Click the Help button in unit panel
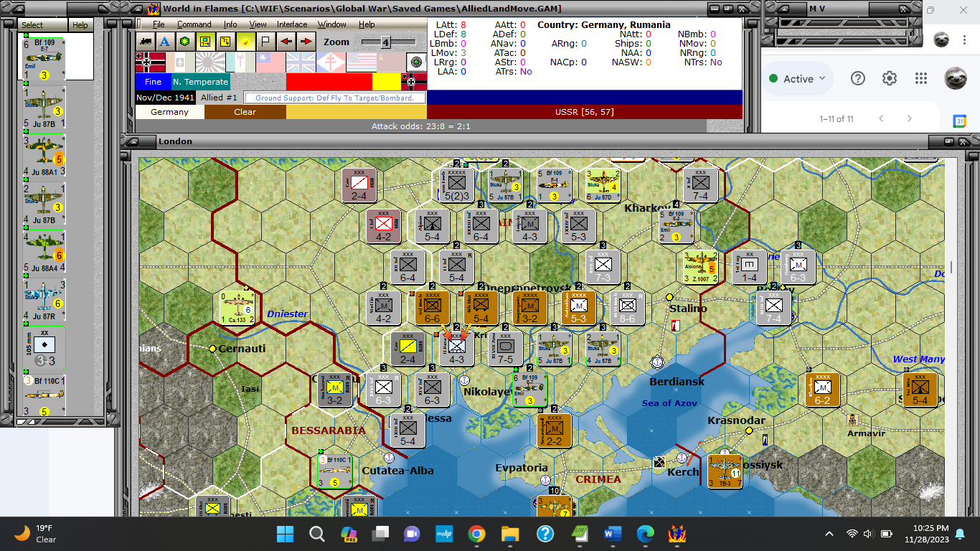Viewport: 980px width, 551px height. pyautogui.click(x=80, y=25)
